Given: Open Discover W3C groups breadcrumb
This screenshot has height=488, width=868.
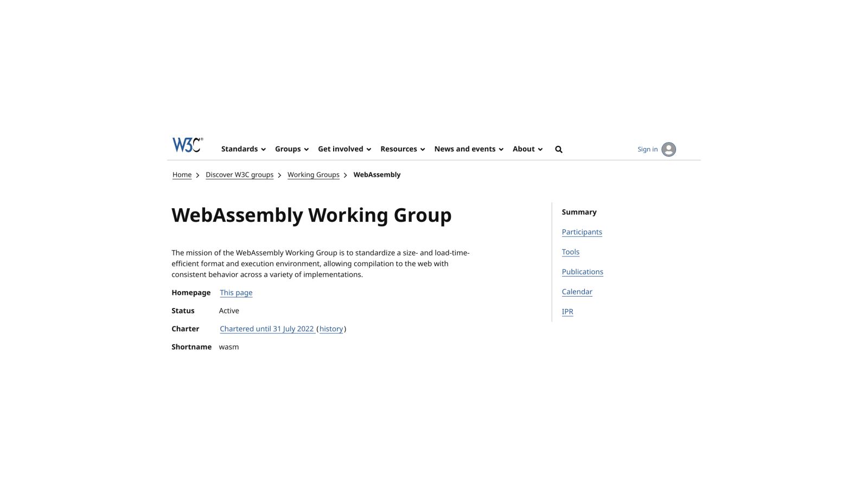Looking at the screenshot, I should [x=239, y=175].
